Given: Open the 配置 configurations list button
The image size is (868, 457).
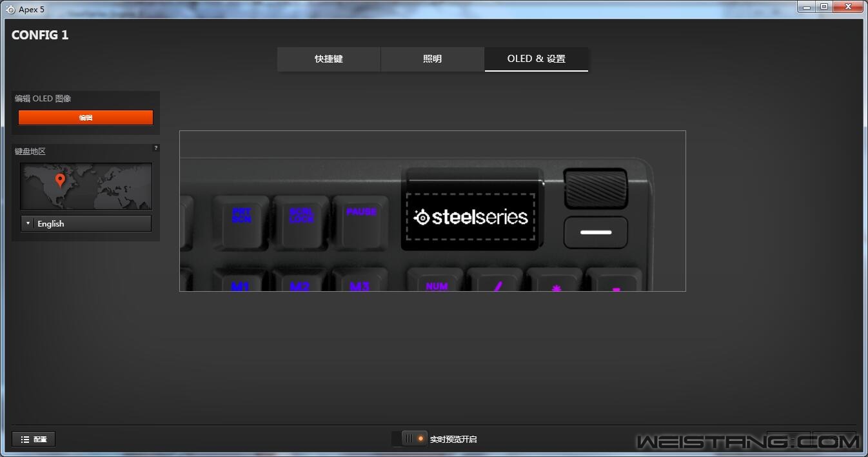Looking at the screenshot, I should [x=34, y=439].
